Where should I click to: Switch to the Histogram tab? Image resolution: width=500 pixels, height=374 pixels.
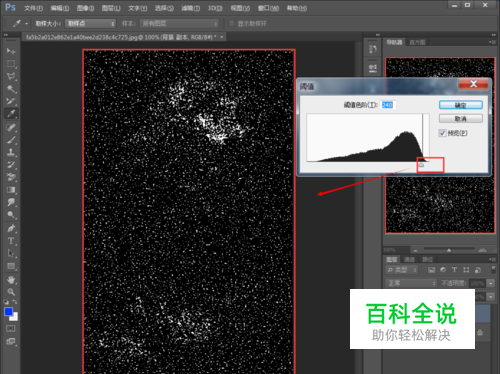tap(417, 42)
